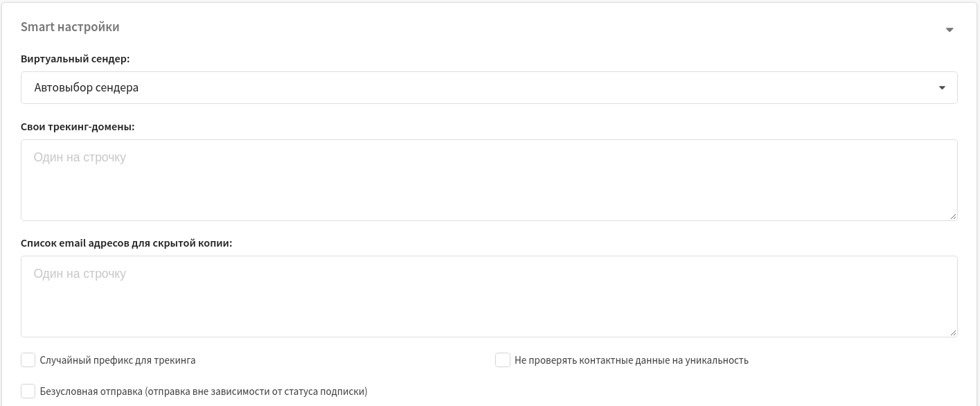Click the placeholder text in the tracking-domains field
This screenshot has height=406, width=980.
[80, 157]
